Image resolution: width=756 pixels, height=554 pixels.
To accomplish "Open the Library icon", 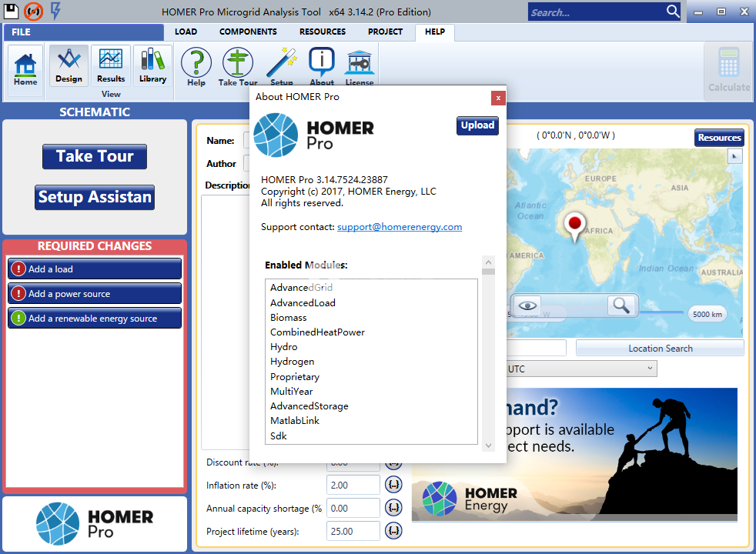I will click(152, 65).
